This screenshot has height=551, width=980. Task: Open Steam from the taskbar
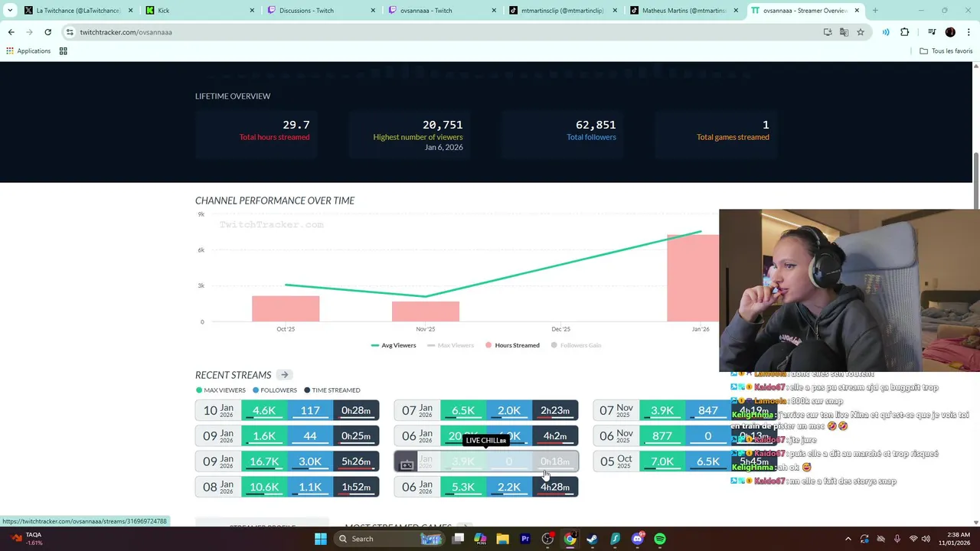(x=593, y=539)
